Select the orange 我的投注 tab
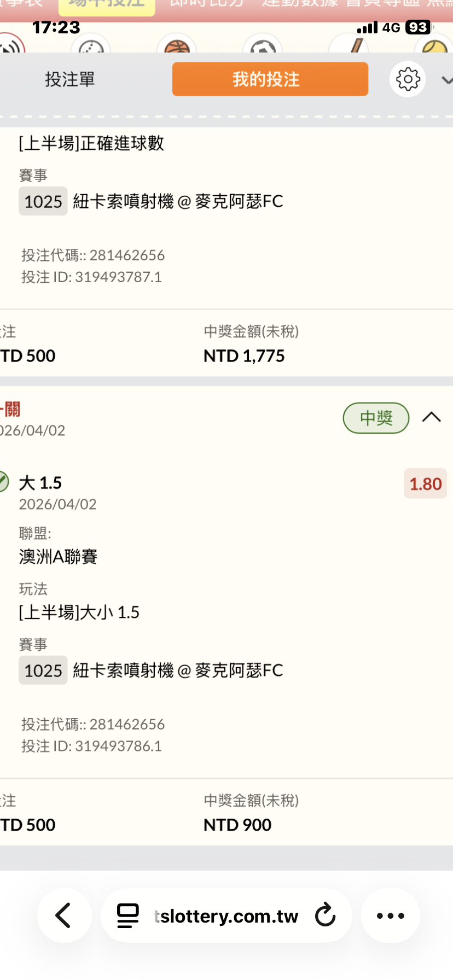This screenshot has width=453, height=980. pos(270,79)
